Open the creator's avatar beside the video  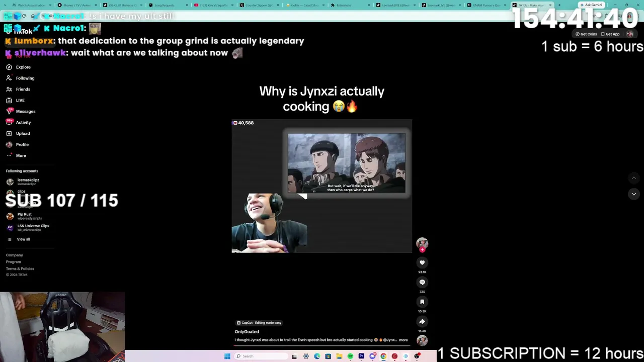(422, 243)
